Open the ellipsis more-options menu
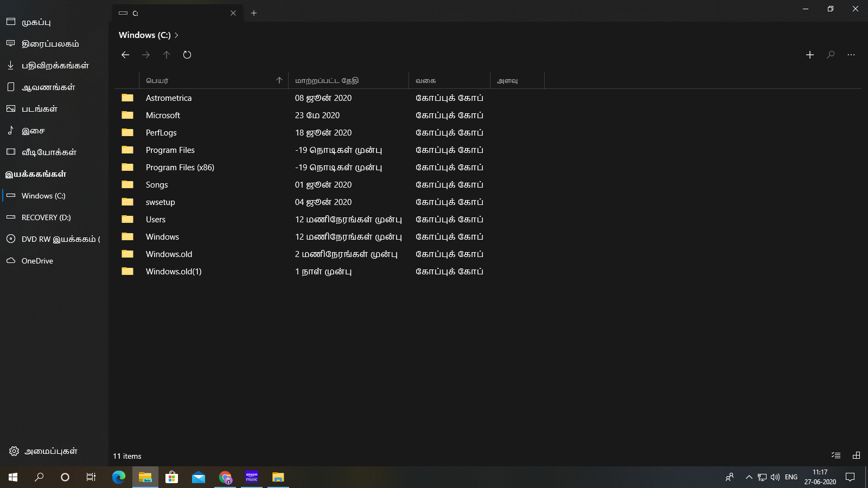Screen dimensions: 868x488 [851, 55]
